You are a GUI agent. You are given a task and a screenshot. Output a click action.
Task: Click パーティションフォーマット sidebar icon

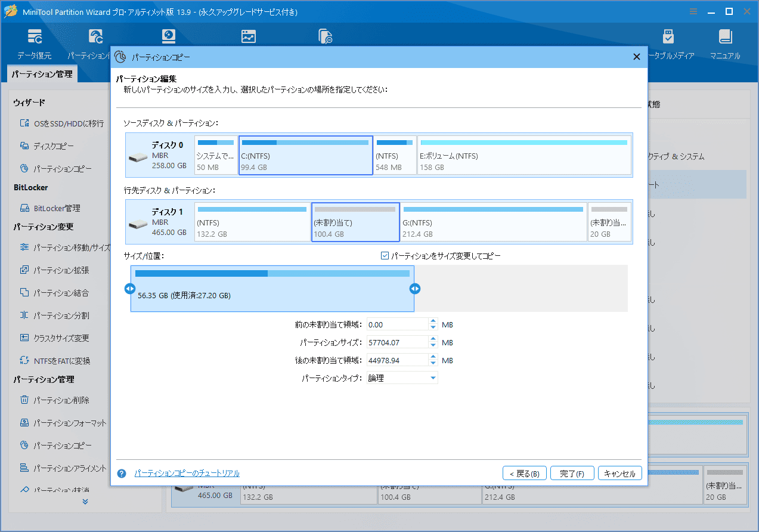[x=24, y=422]
